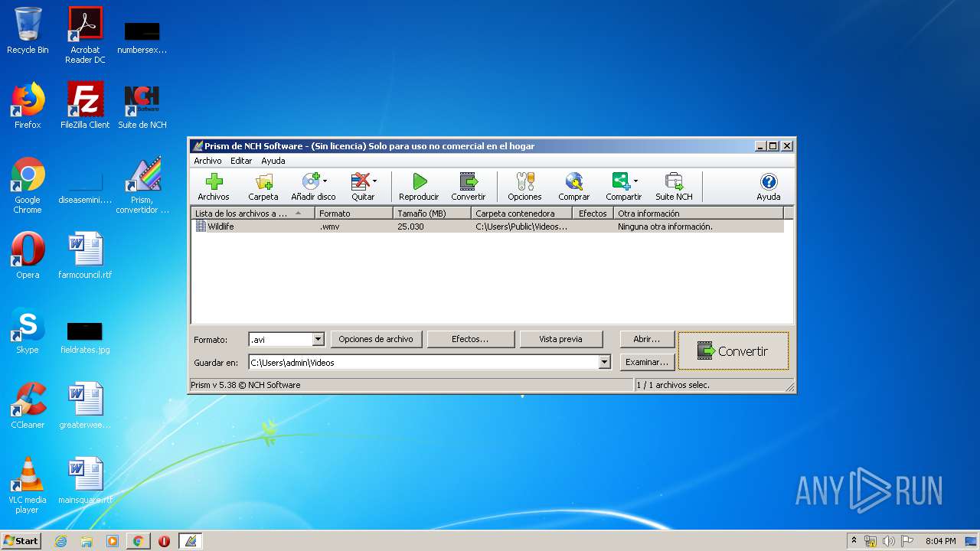
Task: Open VLC media player desktop icon
Action: (28, 486)
